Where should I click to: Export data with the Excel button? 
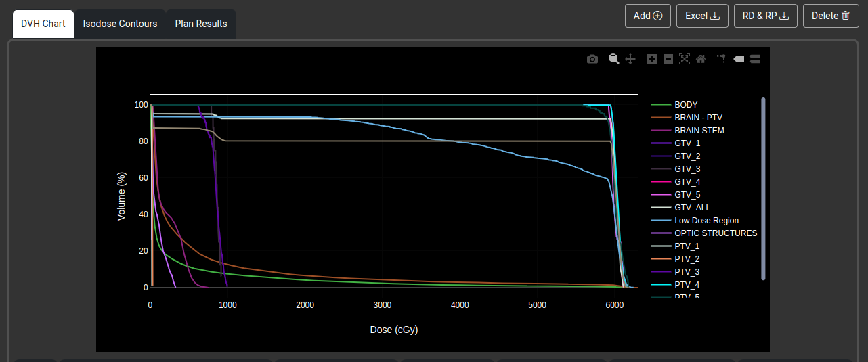(702, 16)
